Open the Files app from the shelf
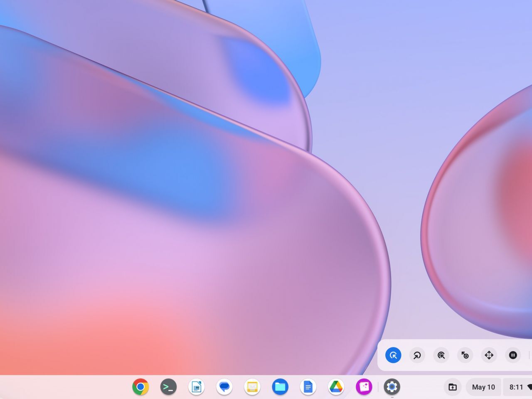 [x=280, y=387]
